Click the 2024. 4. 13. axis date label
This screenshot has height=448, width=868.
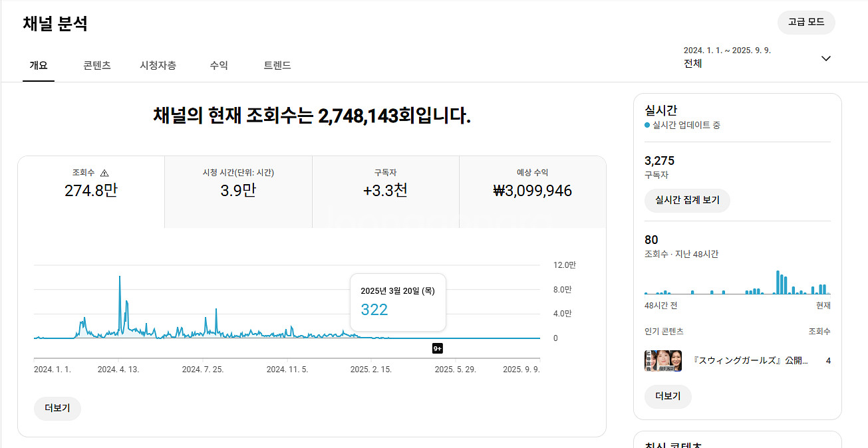(x=118, y=370)
